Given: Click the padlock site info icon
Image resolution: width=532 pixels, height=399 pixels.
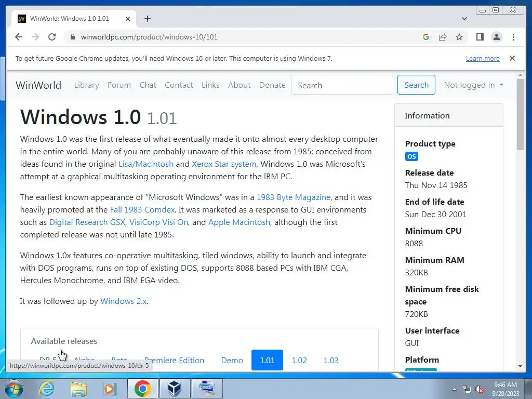Looking at the screenshot, I should coord(72,37).
